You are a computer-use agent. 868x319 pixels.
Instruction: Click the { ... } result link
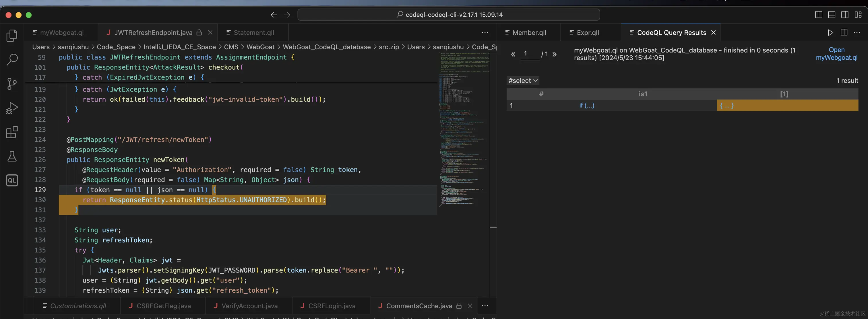click(727, 106)
